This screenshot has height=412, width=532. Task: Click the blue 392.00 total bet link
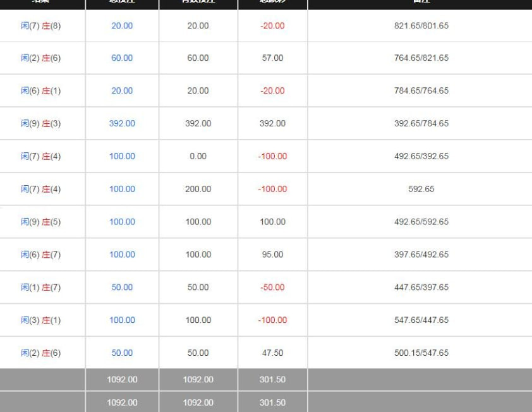(122, 124)
